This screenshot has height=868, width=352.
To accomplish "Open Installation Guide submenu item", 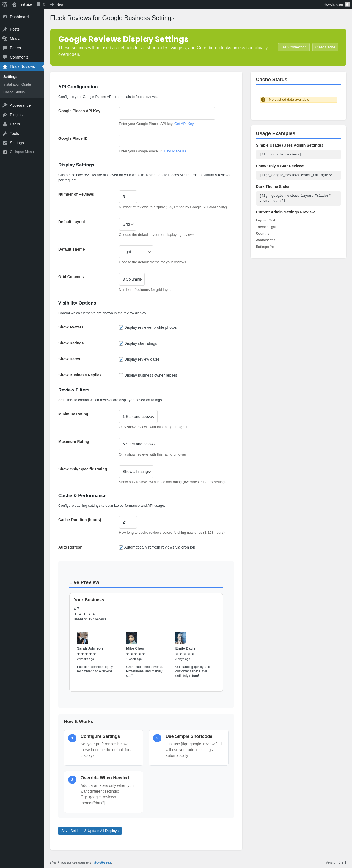I will [17, 84].
